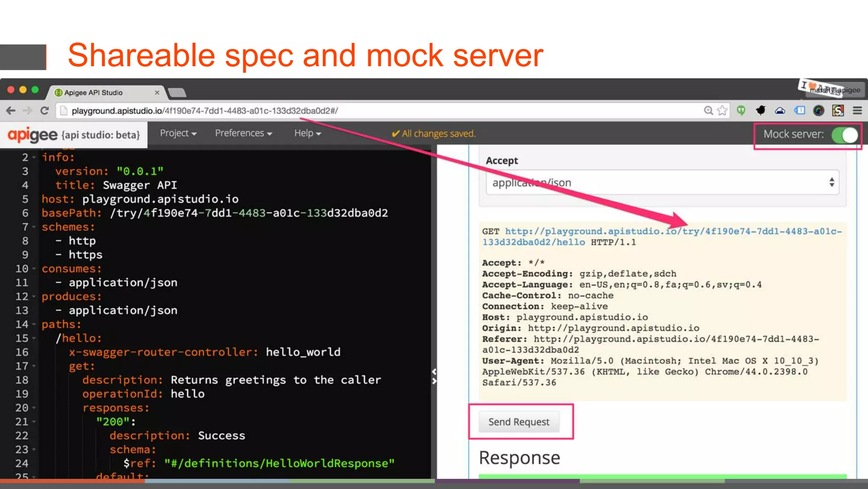Click the All changes saved status

[x=434, y=134]
